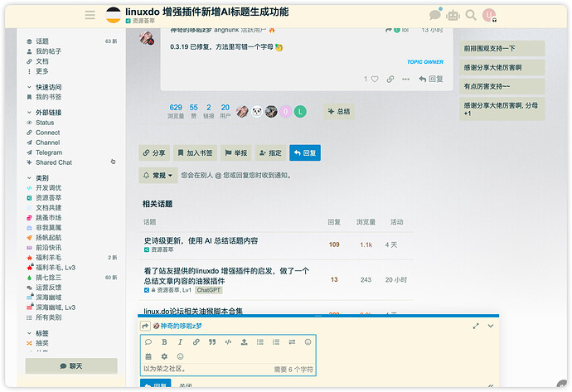Click the composer reply-target arrow icon
Screen dimensions: 572x392
coord(145,326)
